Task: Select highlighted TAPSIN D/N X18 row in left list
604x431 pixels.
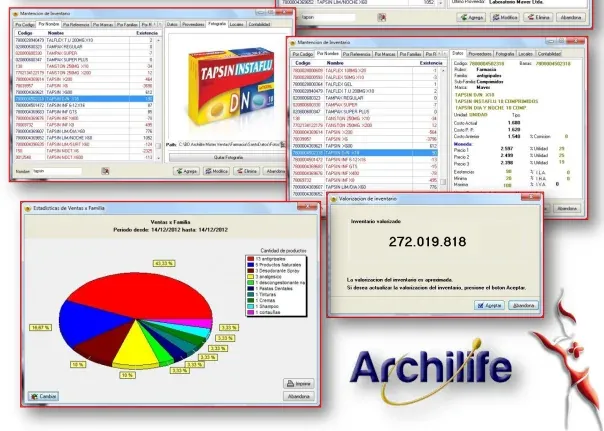Action: pos(84,99)
